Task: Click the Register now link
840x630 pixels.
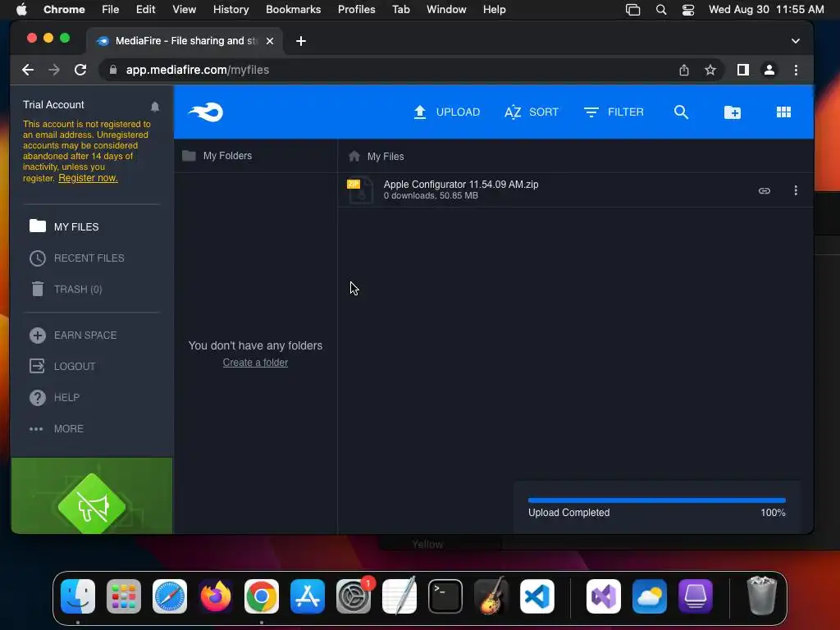Action: pos(88,178)
